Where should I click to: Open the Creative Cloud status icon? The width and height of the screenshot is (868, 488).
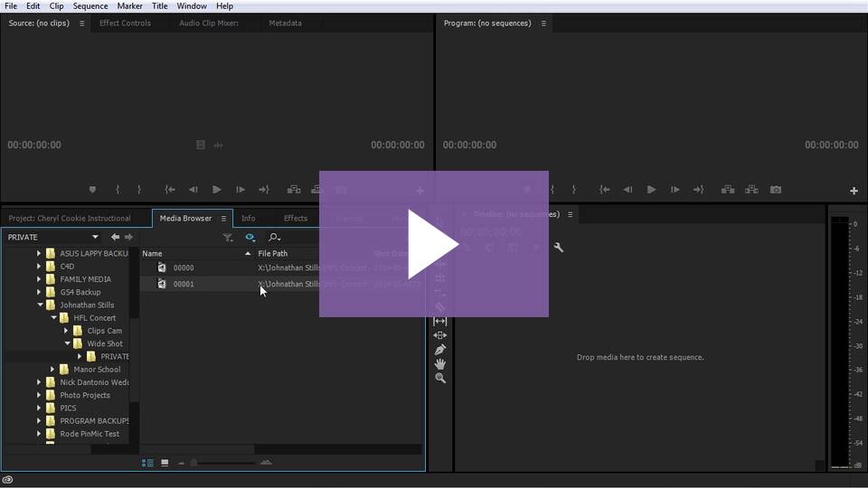[x=8, y=480]
